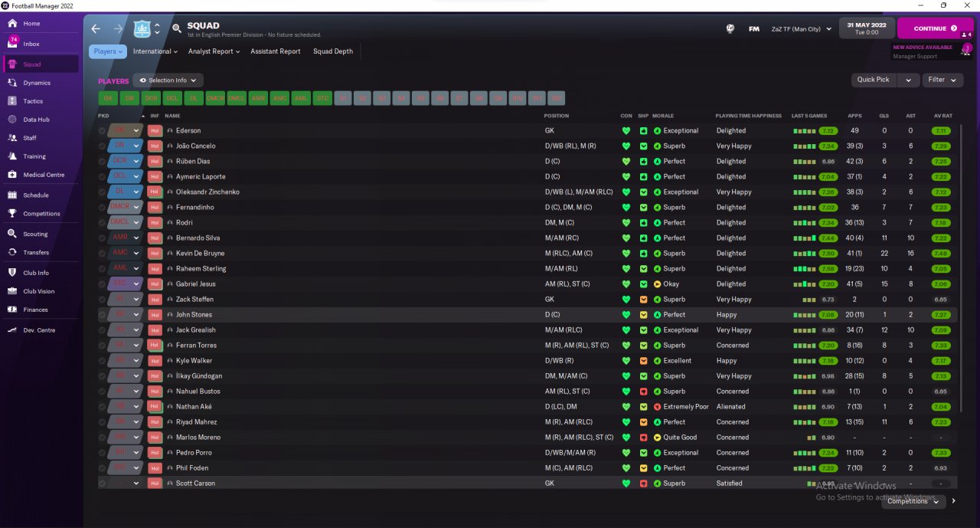Image resolution: width=980 pixels, height=528 pixels.
Task: Toggle the selection circle for Rodri
Action: point(102,223)
